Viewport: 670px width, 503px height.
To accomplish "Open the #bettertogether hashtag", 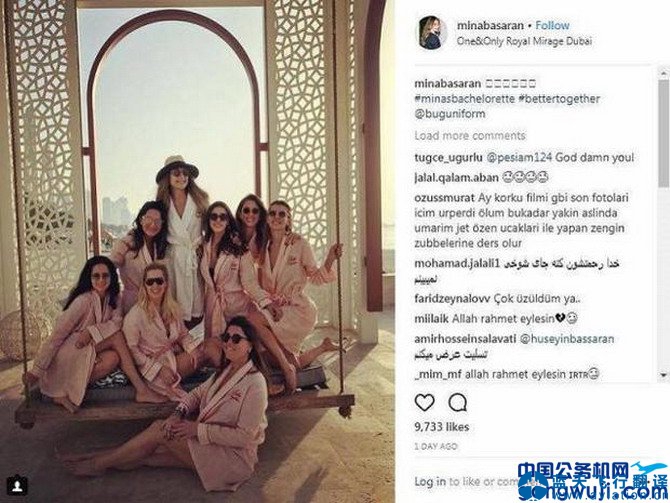I will pos(559,99).
